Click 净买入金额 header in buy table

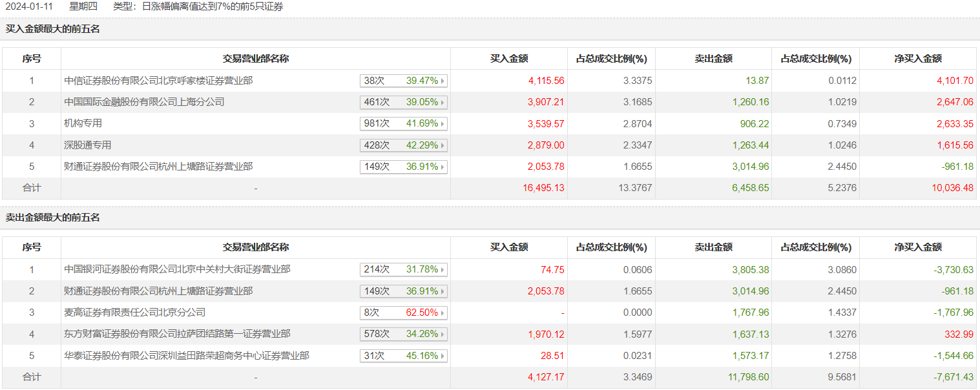pyautogui.click(x=918, y=59)
